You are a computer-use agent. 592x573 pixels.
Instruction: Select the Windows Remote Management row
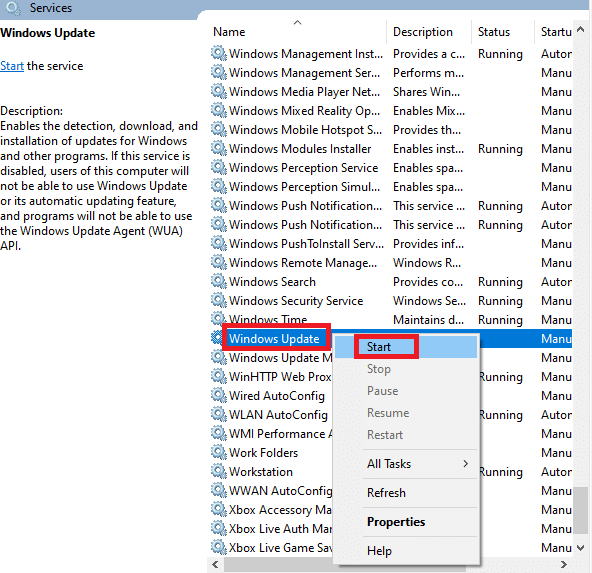(391, 263)
